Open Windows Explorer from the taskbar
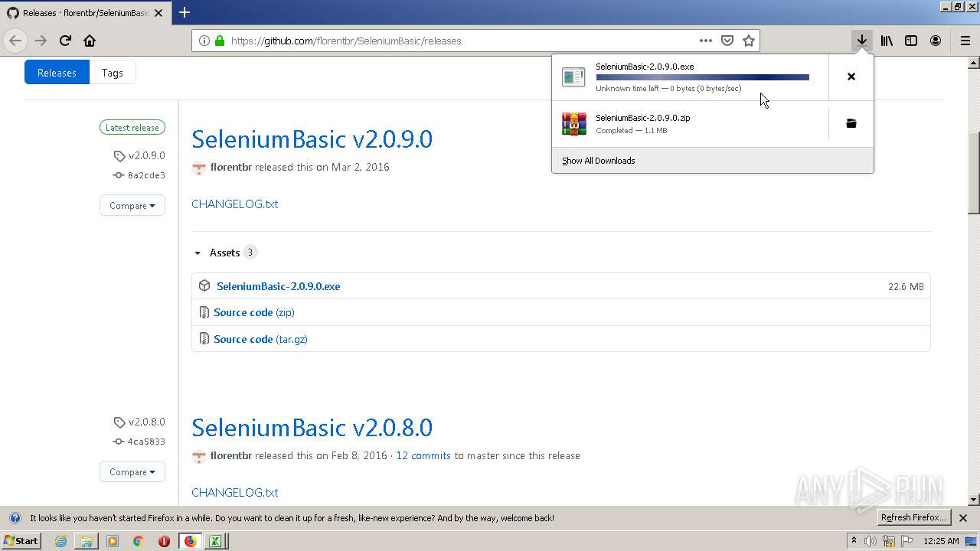 click(87, 541)
